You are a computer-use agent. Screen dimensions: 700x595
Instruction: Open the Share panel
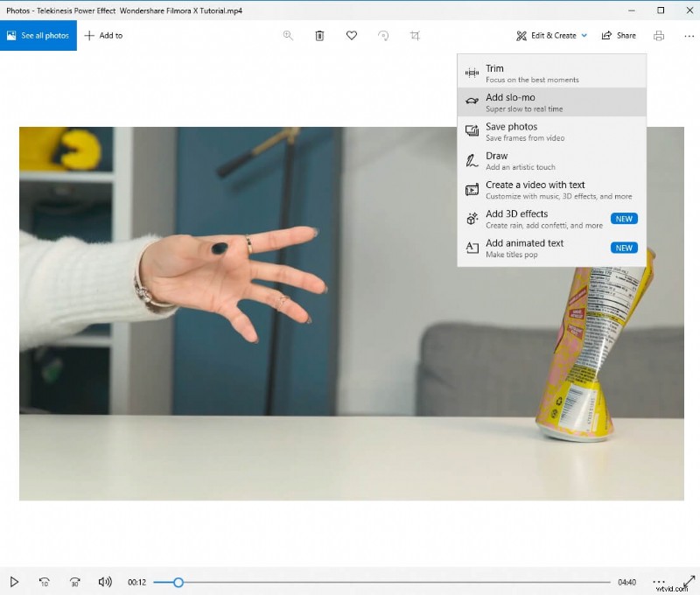click(x=619, y=36)
